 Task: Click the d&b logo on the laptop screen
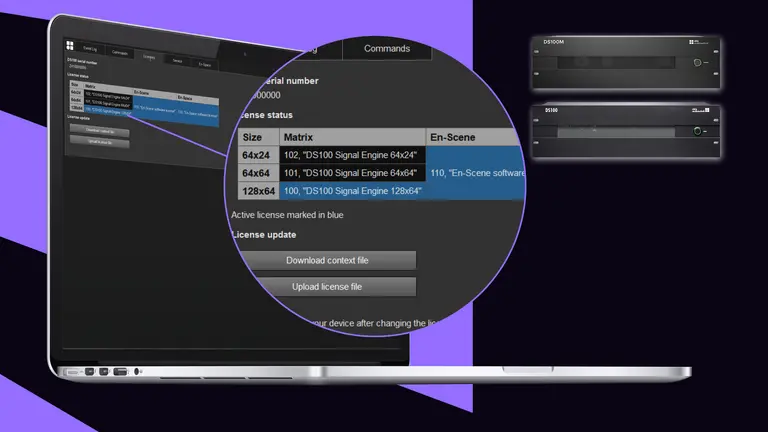tap(71, 45)
